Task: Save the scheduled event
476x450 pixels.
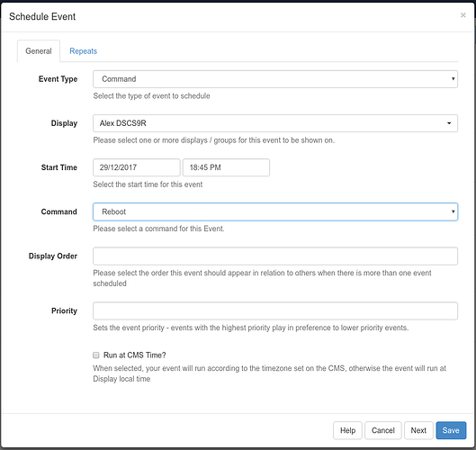Action: point(451,430)
